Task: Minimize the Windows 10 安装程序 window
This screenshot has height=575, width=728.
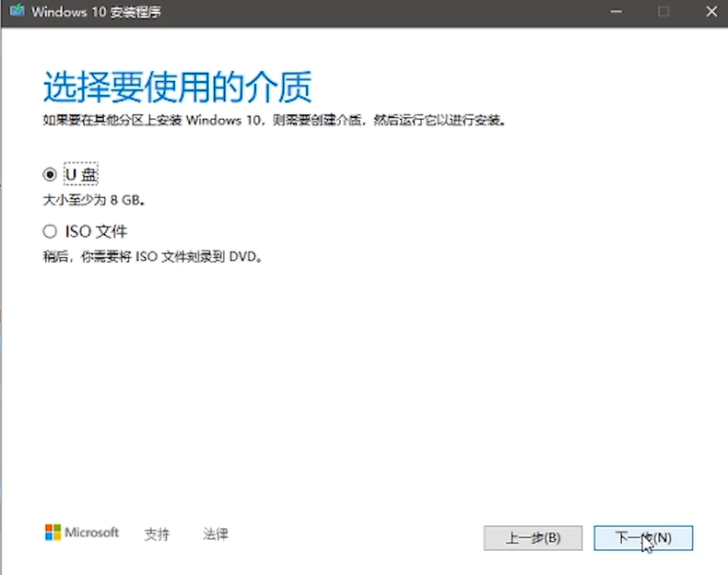Action: [x=616, y=12]
